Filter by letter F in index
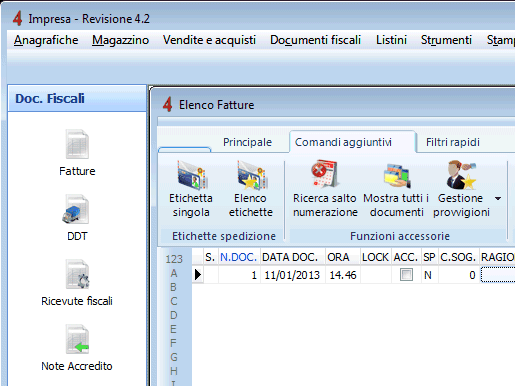The image size is (515, 386). (x=173, y=343)
